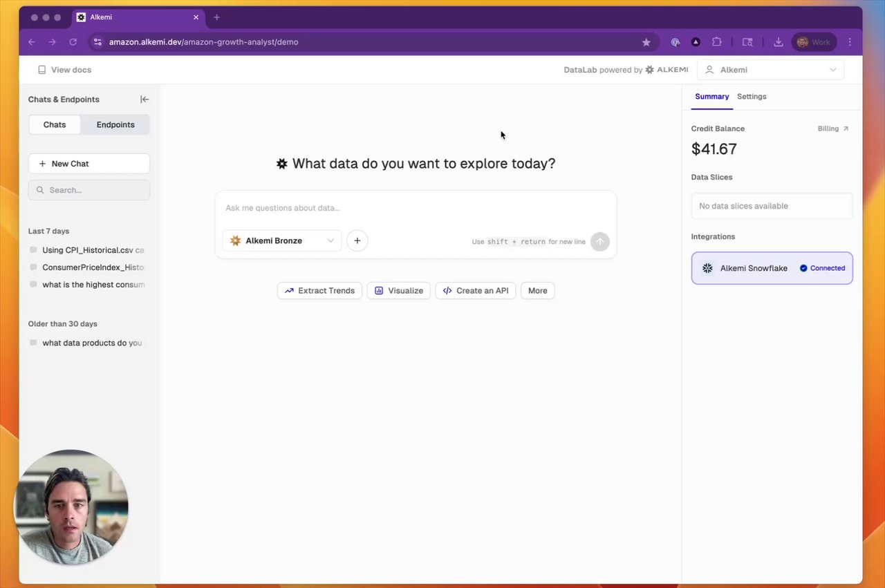The height and width of the screenshot is (588, 885).
Task: Open the Alkemi Bronze model dropdown
Action: (281, 240)
